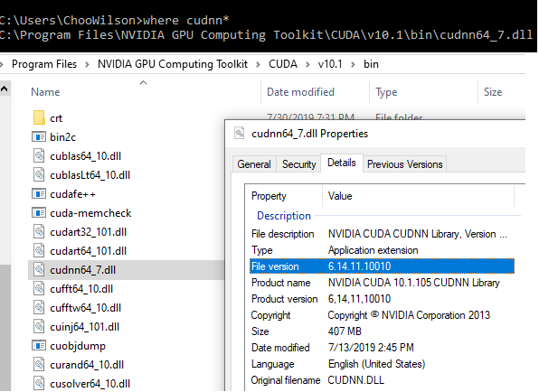
Task: Go to CUDA folder in breadcrumb
Action: click(283, 64)
